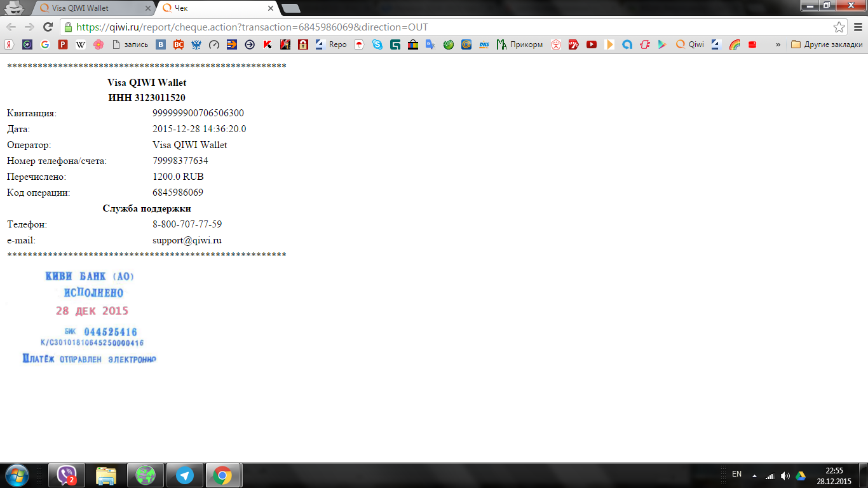Screen dimensions: 868x488
Task: Open the Google Drive tray icon
Action: (801, 475)
